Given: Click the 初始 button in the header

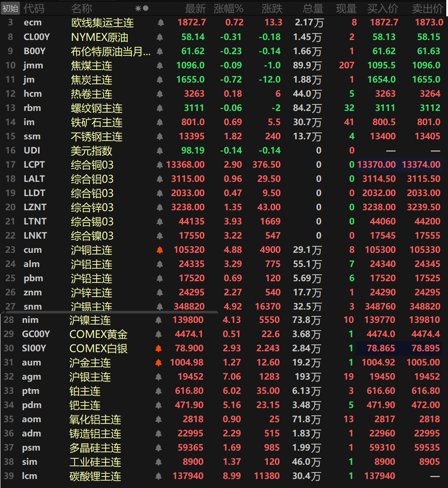Looking at the screenshot, I should click(x=10, y=8).
